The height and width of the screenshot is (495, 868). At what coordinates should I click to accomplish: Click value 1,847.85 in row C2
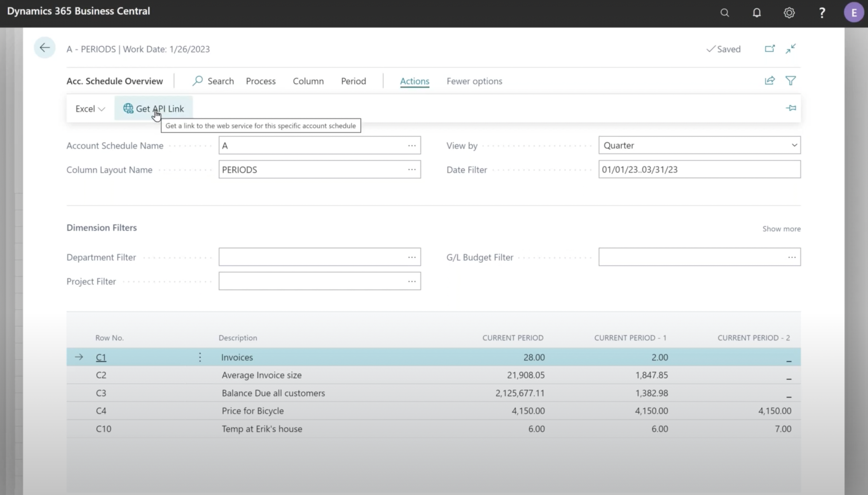[x=652, y=375]
